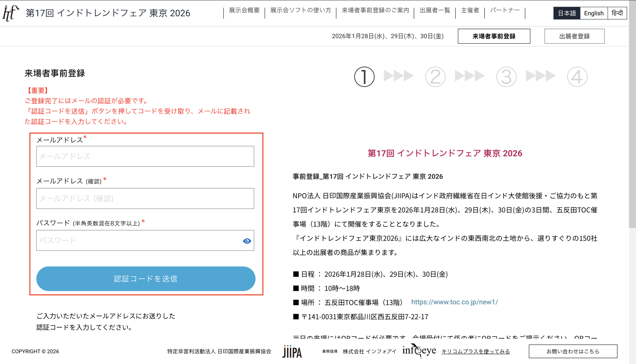
Task: Switch language to English
Action: [x=594, y=13]
